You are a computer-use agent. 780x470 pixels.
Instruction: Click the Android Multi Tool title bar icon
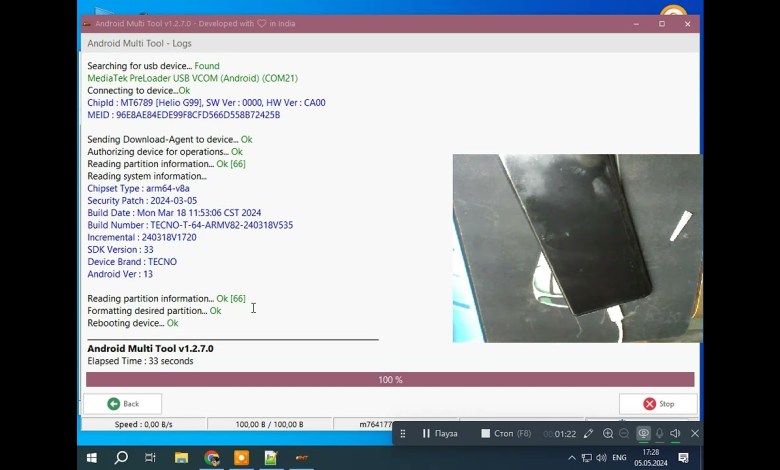point(87,24)
